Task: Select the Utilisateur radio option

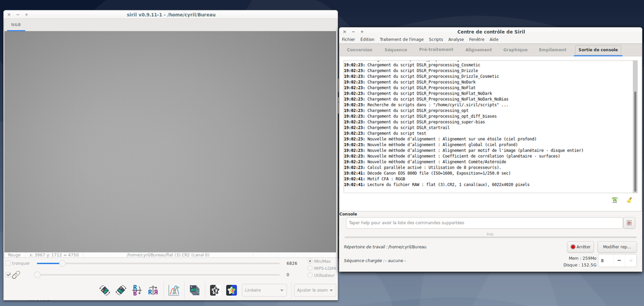Action: point(310,275)
